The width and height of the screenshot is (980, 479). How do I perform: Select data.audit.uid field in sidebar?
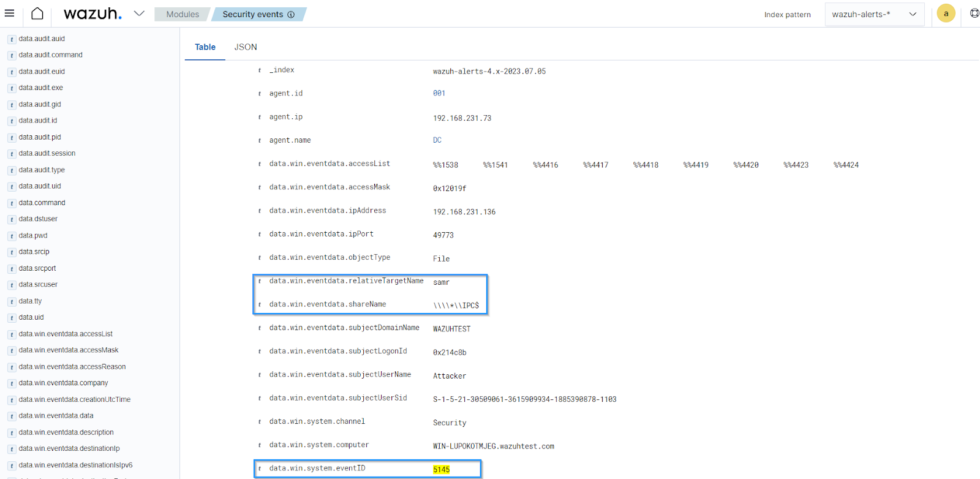(x=40, y=186)
